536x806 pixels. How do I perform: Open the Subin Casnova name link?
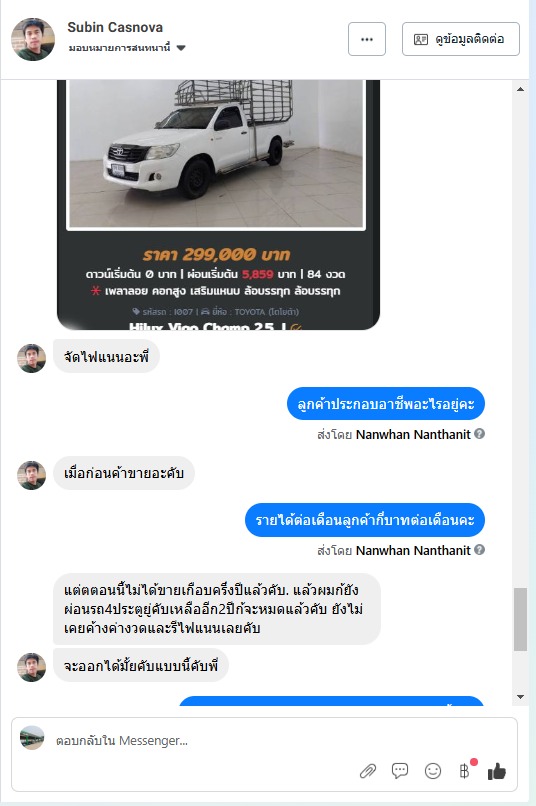(x=115, y=27)
